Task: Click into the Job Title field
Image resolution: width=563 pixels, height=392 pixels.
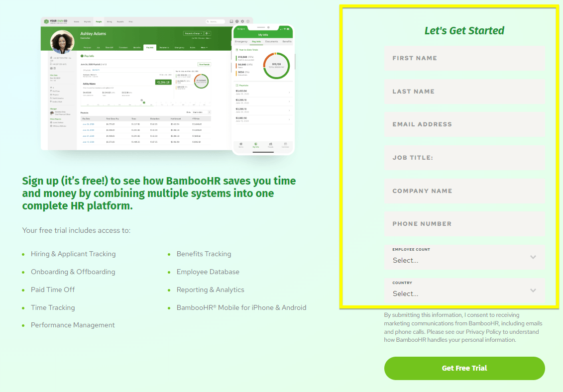Action: [464, 158]
